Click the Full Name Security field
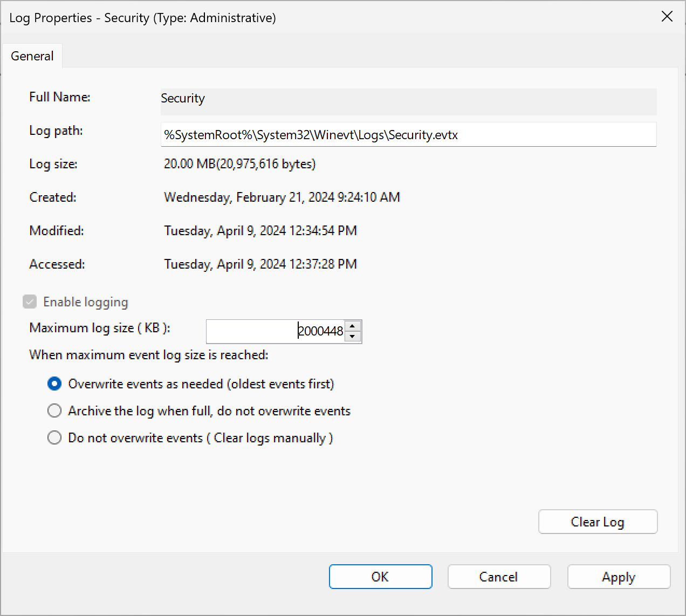 point(408,101)
